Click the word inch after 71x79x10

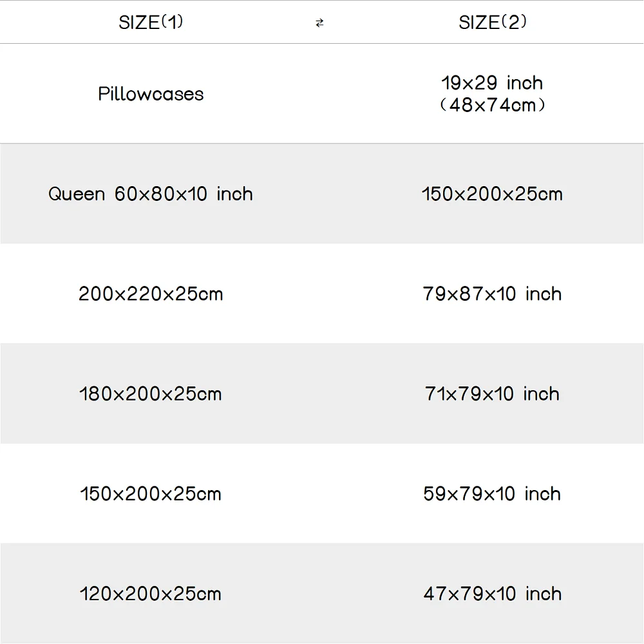point(541,394)
